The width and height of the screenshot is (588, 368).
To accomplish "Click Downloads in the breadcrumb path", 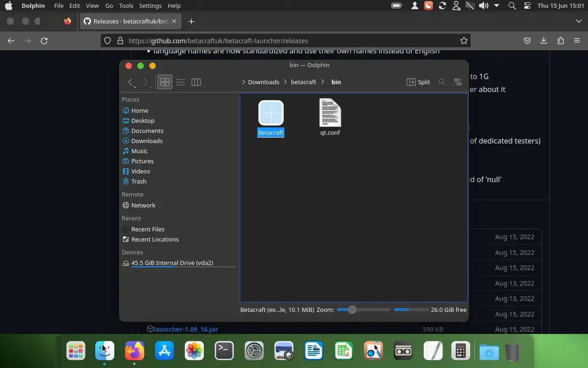I will pyautogui.click(x=264, y=82).
